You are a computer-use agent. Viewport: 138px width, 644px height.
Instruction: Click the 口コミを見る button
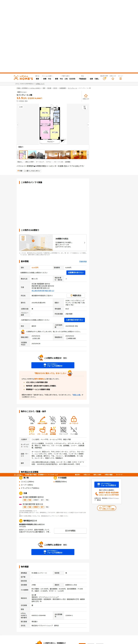coord(70,531)
